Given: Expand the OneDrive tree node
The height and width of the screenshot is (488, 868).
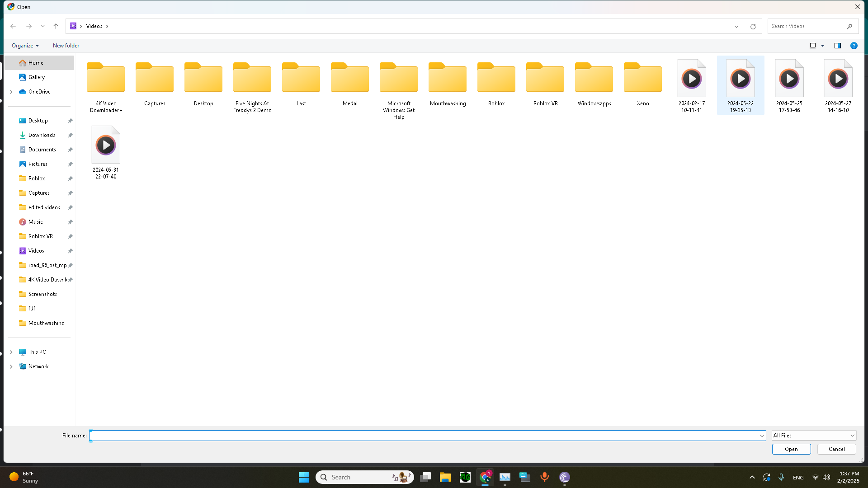Looking at the screenshot, I should (x=11, y=92).
